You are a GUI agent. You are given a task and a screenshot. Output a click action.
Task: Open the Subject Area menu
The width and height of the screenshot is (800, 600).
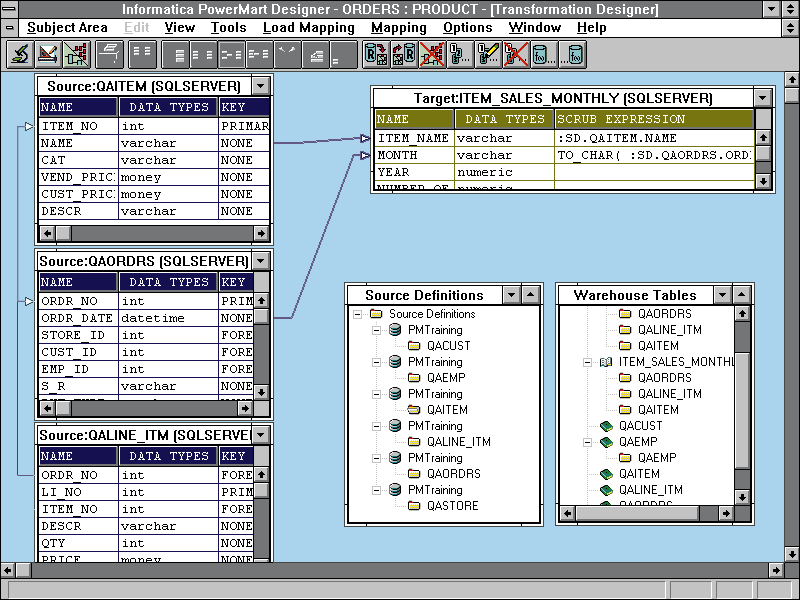tap(67, 28)
